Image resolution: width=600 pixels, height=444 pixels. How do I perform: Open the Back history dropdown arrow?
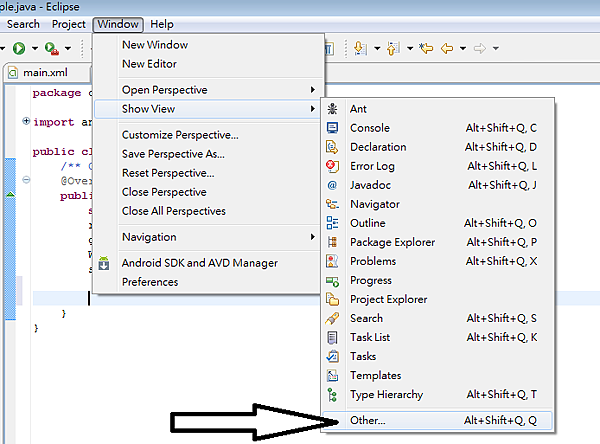pos(463,48)
